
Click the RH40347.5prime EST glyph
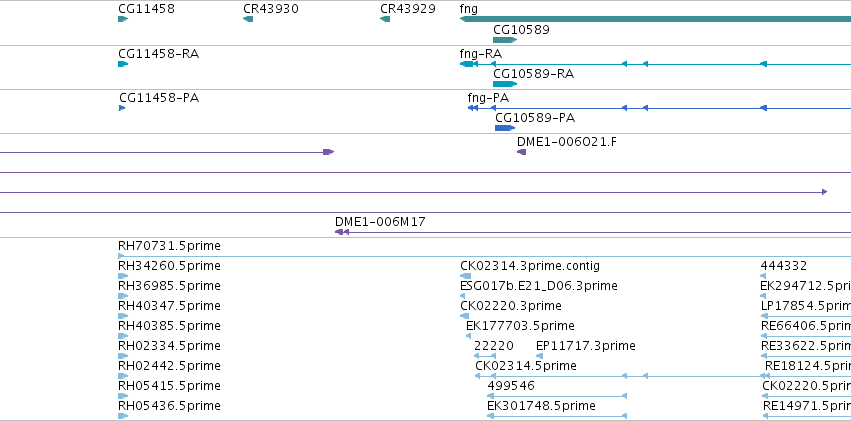[123, 316]
